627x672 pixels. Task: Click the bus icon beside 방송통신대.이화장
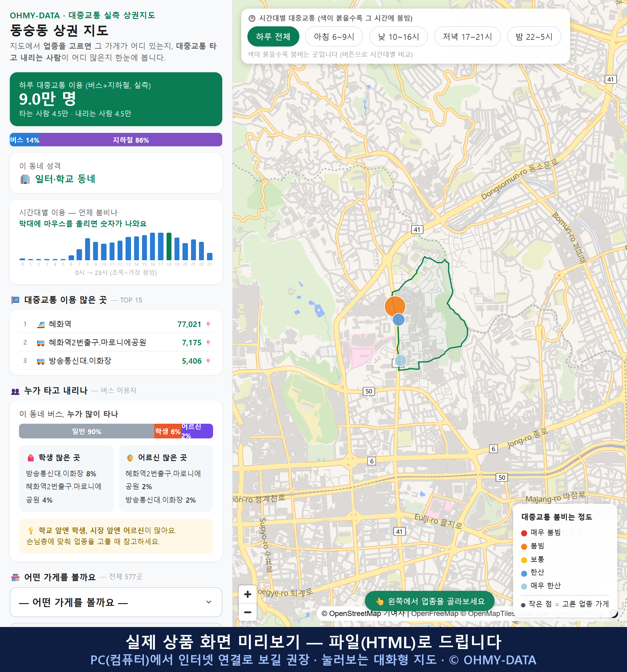pos(40,361)
